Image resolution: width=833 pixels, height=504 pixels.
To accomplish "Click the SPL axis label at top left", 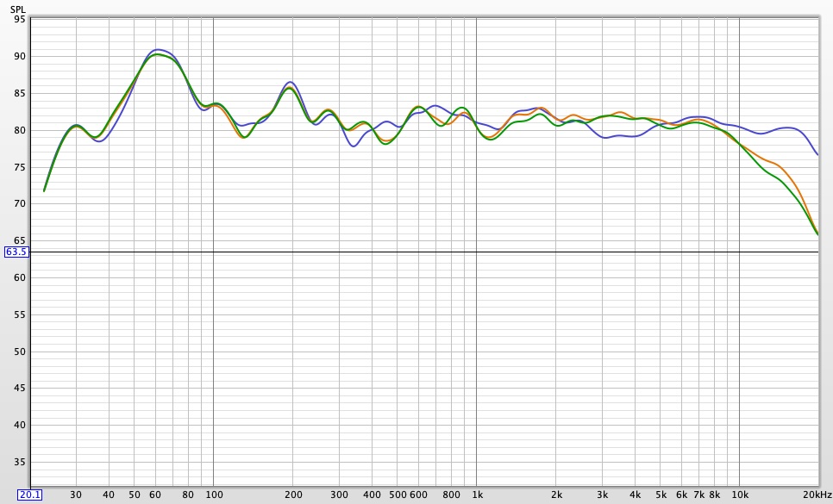I will point(17,10).
